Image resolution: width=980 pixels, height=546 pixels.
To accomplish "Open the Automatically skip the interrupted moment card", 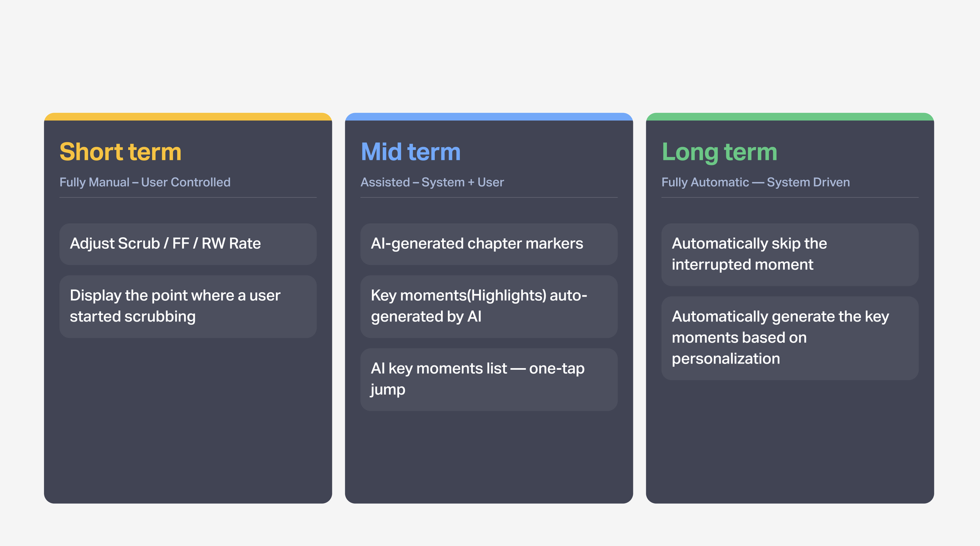I will pyautogui.click(x=790, y=255).
